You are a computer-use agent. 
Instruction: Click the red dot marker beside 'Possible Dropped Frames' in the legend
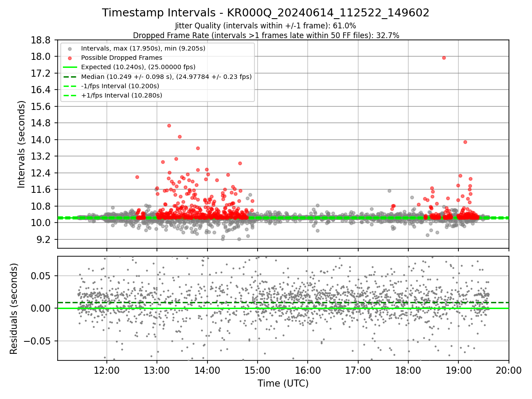click(x=70, y=58)
